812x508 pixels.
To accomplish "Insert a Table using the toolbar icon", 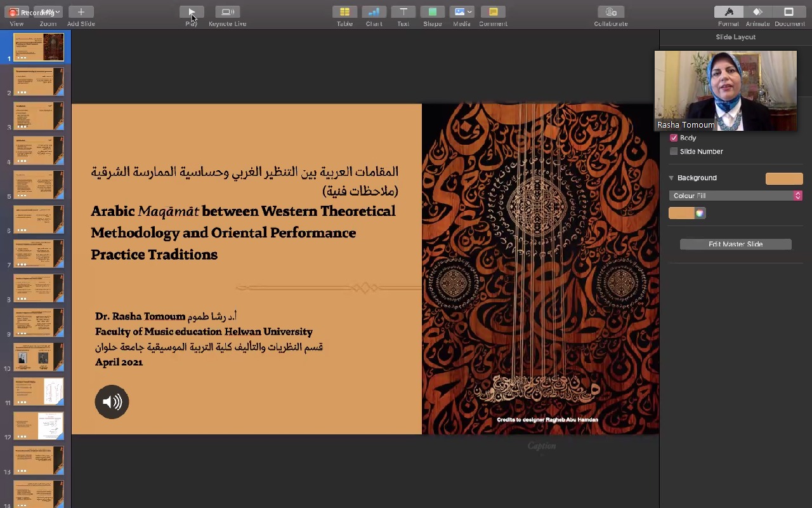I will [344, 12].
